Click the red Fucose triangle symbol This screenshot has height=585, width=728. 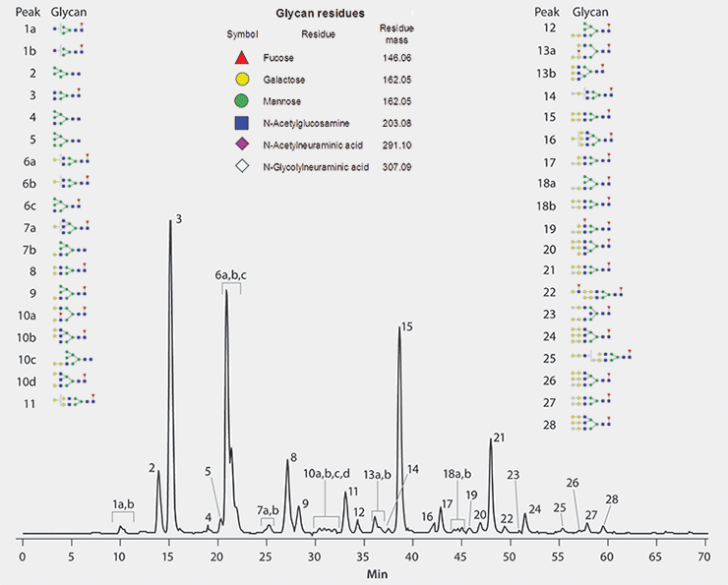(242, 58)
